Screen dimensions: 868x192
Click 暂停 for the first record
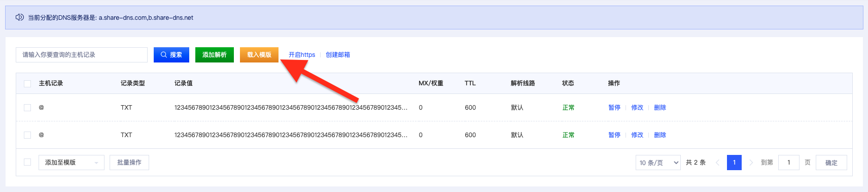pos(614,108)
